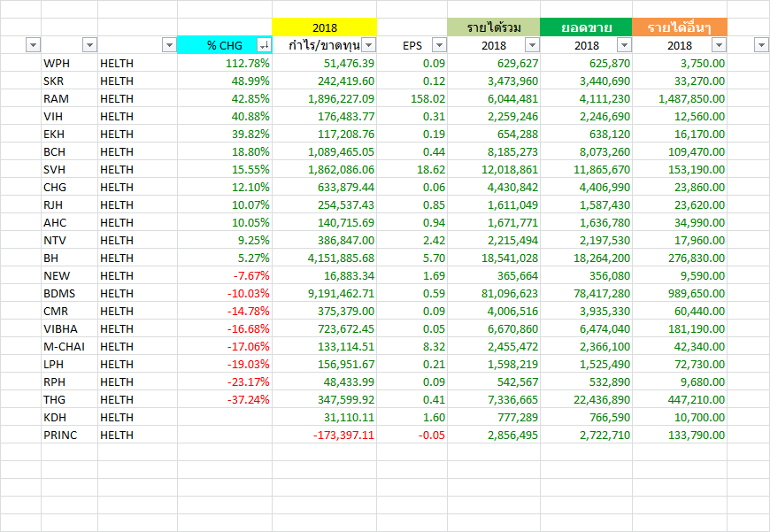The width and height of the screenshot is (770, 532).
Task: Click the -173,397.11 loss value
Action: click(x=343, y=435)
